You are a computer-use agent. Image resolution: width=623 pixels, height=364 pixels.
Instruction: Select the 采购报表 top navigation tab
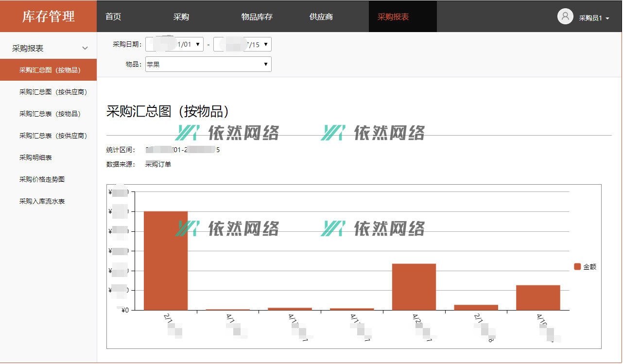393,17
